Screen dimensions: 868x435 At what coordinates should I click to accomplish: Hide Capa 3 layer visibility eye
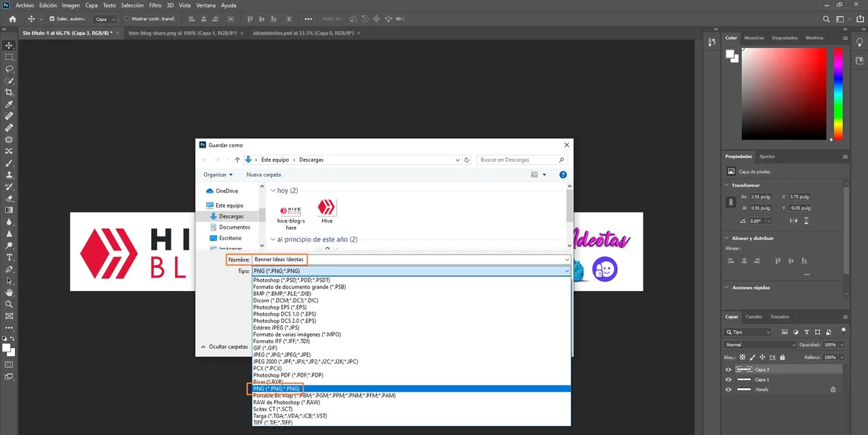(x=728, y=369)
